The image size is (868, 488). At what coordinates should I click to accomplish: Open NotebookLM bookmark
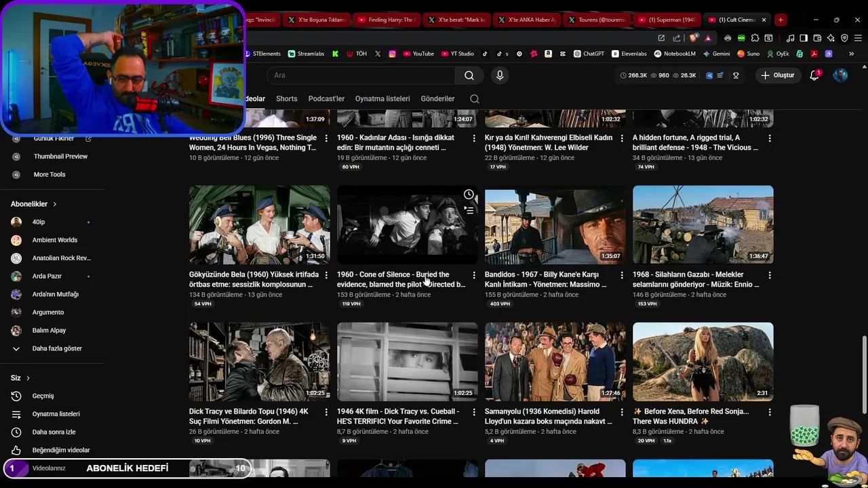675,54
